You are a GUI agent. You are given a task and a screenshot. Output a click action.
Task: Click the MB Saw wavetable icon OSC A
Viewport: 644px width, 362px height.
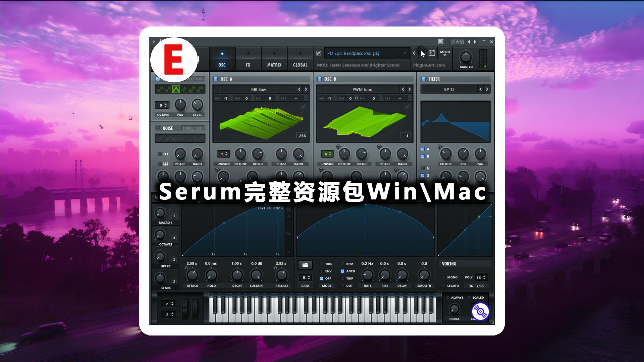pos(261,122)
